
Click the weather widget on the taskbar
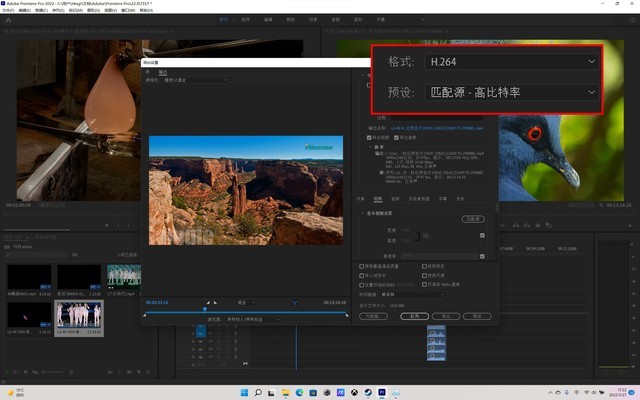pyautogui.click(x=16, y=393)
